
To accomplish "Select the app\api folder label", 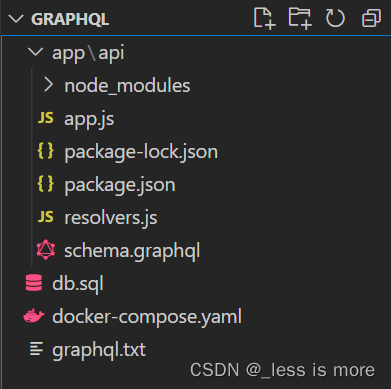I will [88, 53].
